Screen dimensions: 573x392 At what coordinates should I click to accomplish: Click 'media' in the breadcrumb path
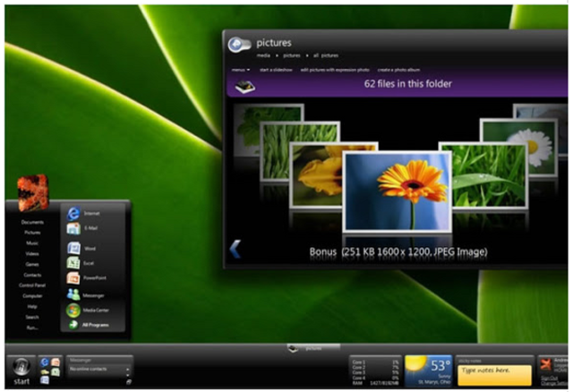pos(263,55)
